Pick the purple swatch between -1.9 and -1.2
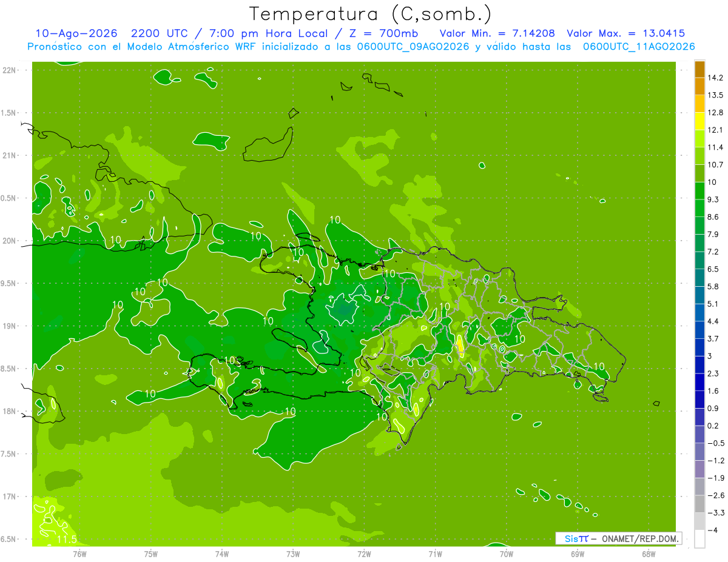 [x=699, y=469]
